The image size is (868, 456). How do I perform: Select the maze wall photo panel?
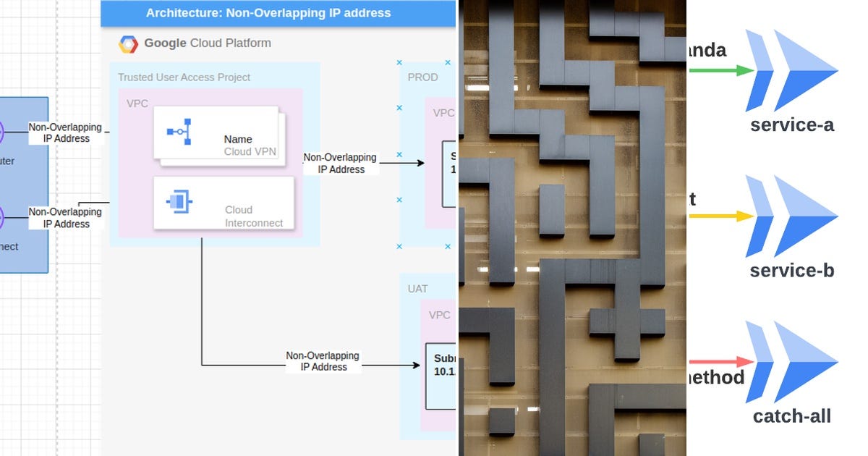click(571, 228)
